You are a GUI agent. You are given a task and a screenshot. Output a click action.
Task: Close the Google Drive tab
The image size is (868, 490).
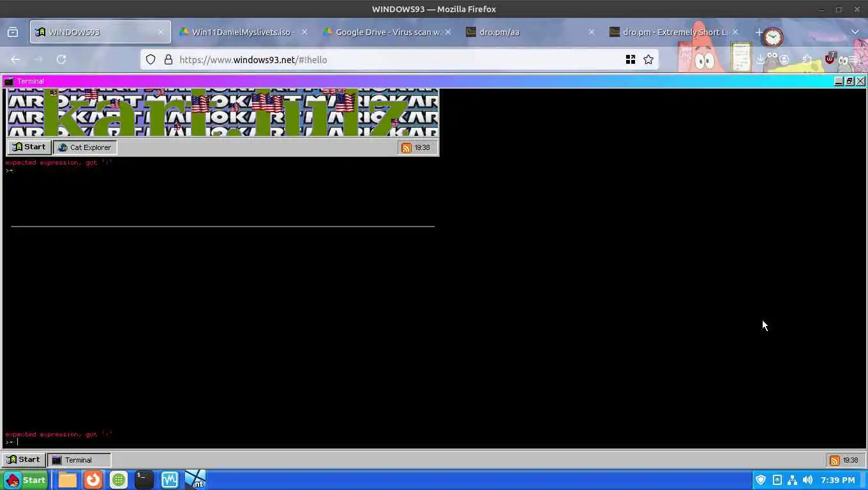tap(448, 32)
